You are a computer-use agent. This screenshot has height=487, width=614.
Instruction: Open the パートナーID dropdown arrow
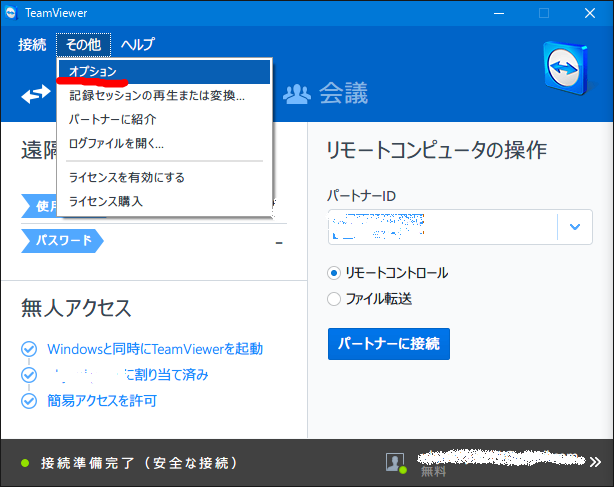tap(574, 227)
